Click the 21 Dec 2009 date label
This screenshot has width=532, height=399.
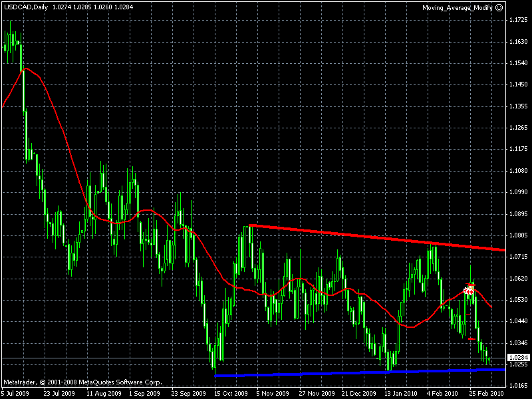click(x=359, y=394)
